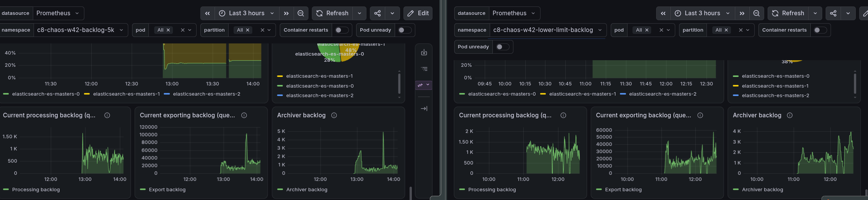Click collapse-to-right arrow in side dock
The image size is (868, 200).
click(x=424, y=109)
